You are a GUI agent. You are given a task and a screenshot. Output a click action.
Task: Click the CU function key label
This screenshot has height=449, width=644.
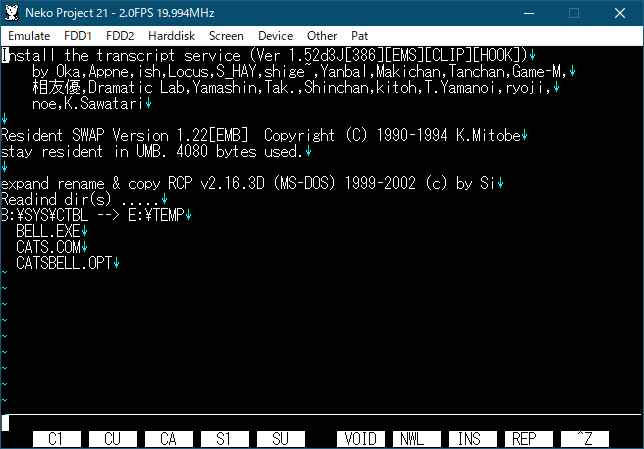tap(113, 439)
